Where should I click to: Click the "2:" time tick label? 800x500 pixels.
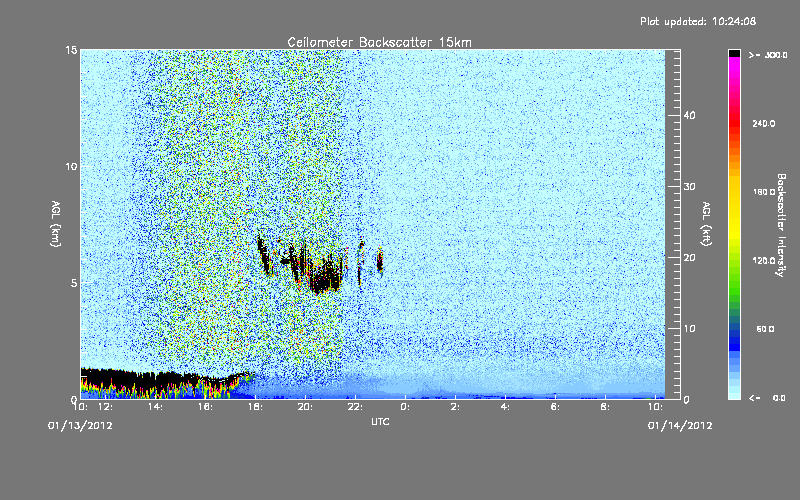tap(455, 407)
